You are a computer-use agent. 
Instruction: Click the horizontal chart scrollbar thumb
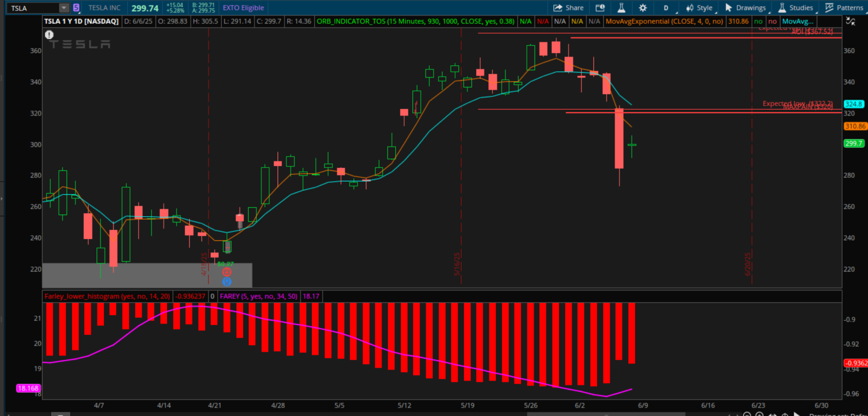606,414
